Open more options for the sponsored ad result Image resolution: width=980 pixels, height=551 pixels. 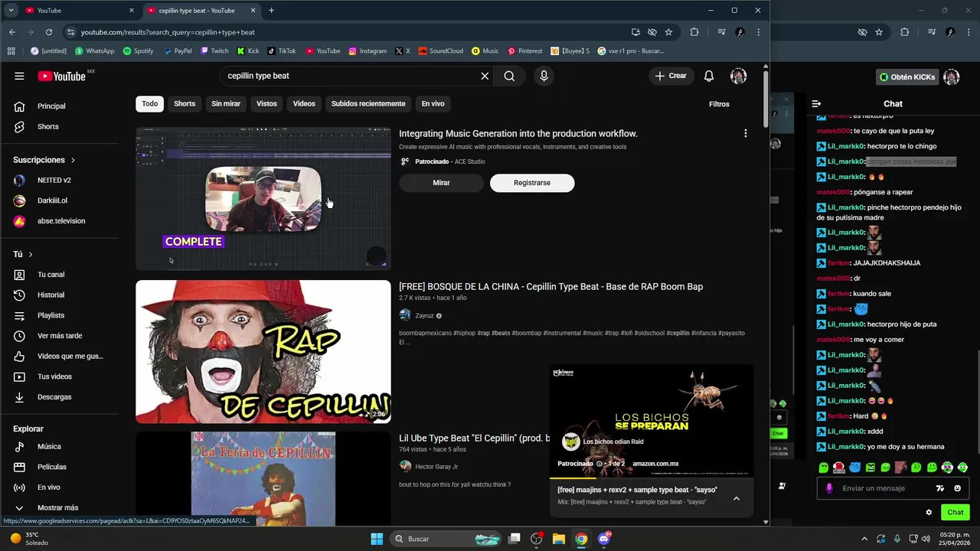[x=745, y=133]
